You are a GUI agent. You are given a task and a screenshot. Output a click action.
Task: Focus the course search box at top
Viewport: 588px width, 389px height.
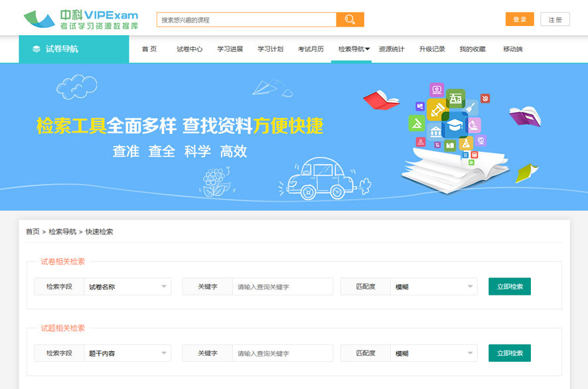coord(246,19)
